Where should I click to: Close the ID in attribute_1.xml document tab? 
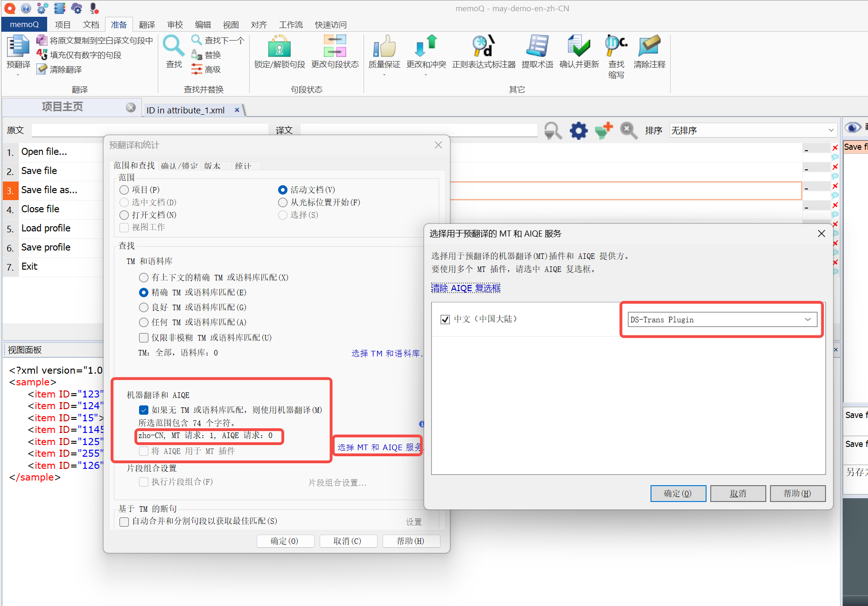point(237,110)
